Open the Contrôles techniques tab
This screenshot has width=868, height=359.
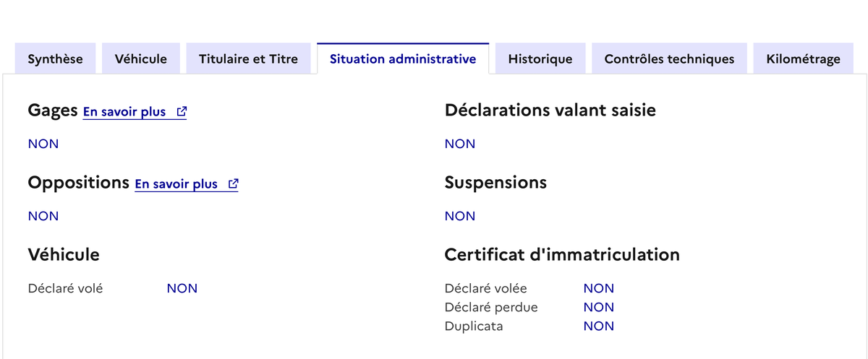coord(669,59)
